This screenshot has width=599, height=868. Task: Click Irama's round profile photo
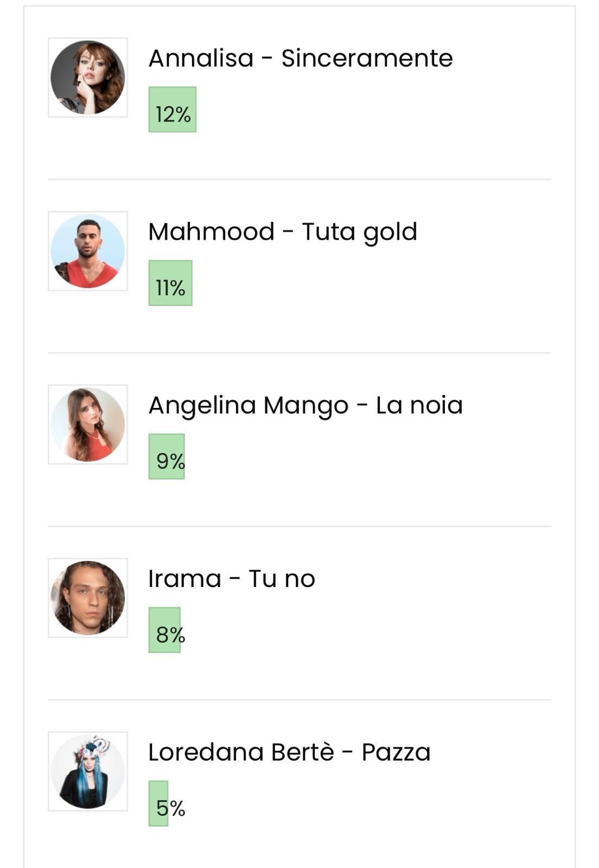[x=88, y=598]
